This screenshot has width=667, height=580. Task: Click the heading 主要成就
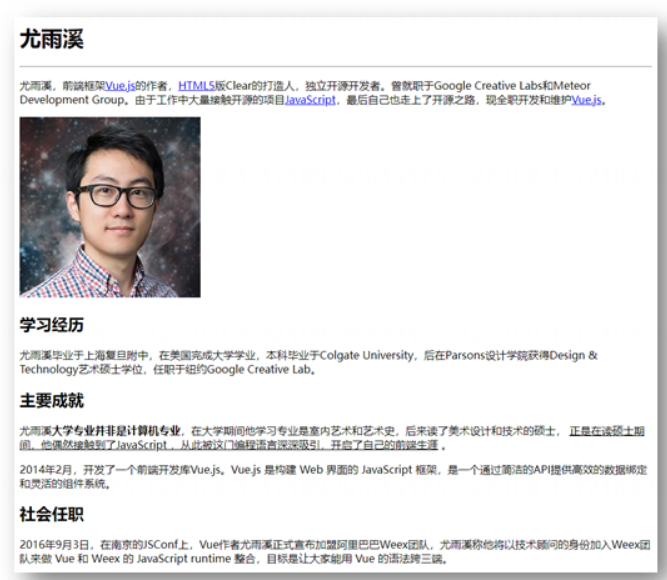51,401
